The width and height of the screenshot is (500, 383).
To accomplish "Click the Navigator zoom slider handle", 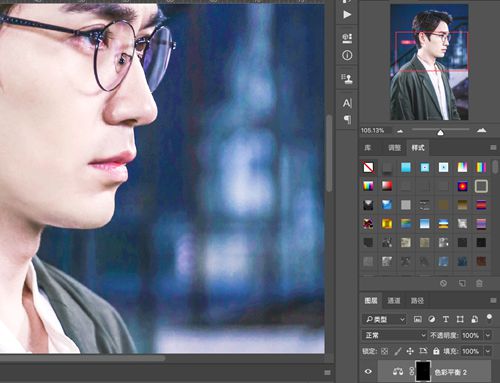I will coord(440,132).
